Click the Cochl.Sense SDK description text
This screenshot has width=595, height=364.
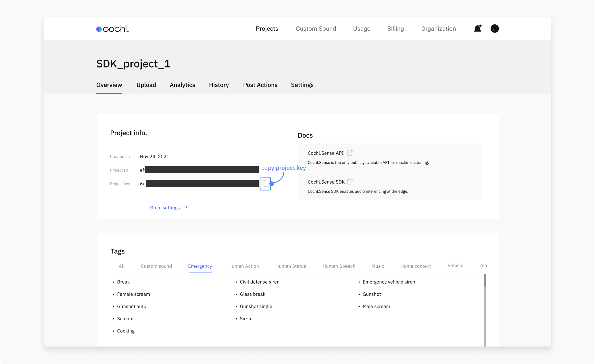(x=358, y=191)
